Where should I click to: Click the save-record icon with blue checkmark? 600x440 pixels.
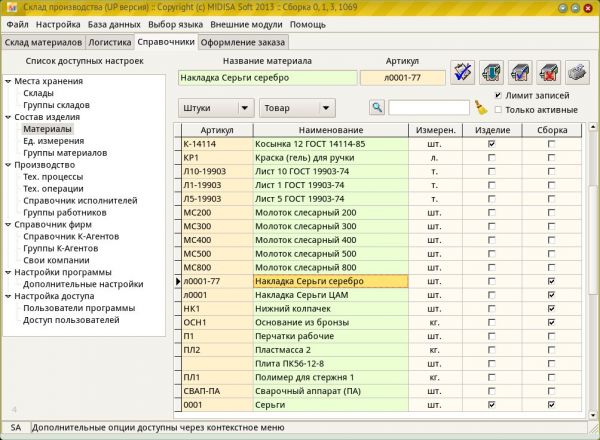click(520, 72)
